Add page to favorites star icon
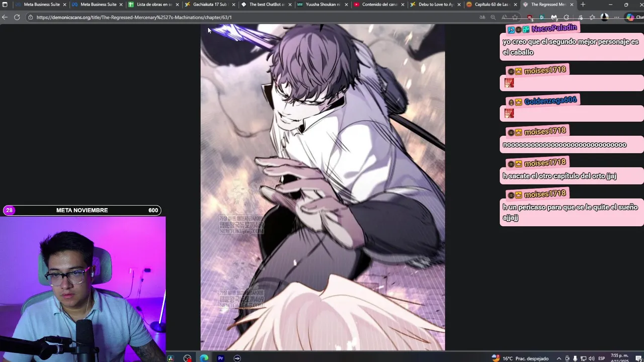 tap(515, 17)
